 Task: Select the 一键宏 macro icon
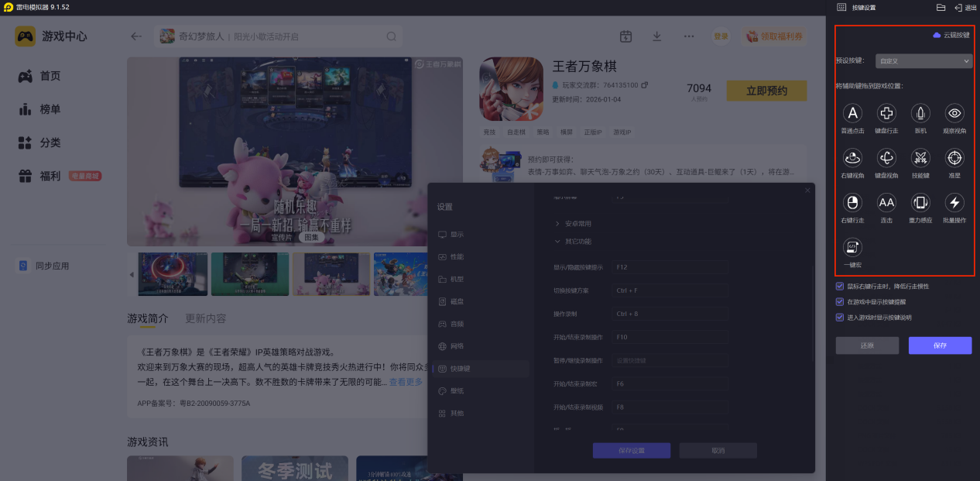[852, 247]
